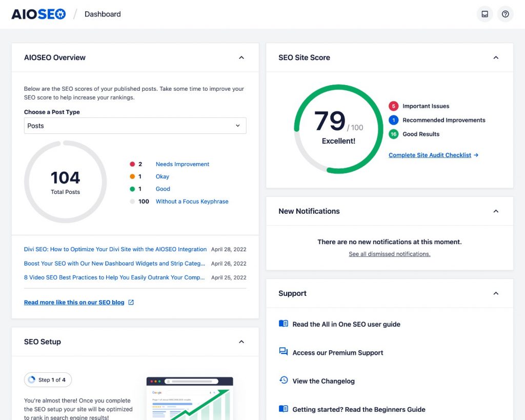
Task: Click the green Good dot
Action: click(132, 189)
